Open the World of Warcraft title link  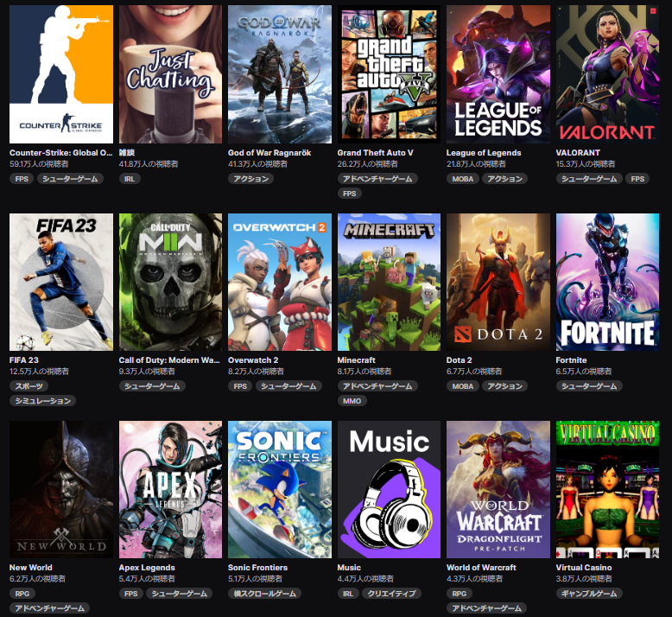[481, 568]
